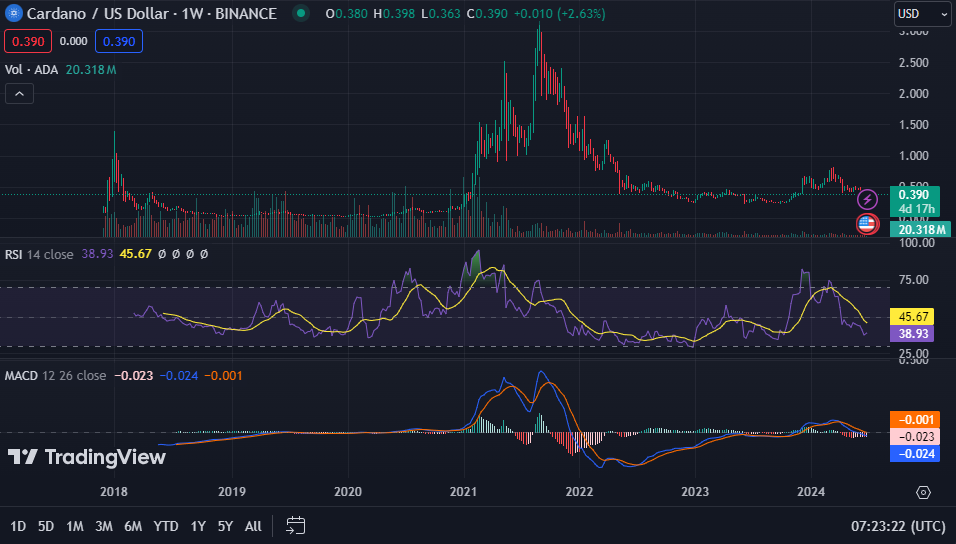Screen dimensions: 956x544
Task: Click the green market status dot
Action: (x=301, y=13)
